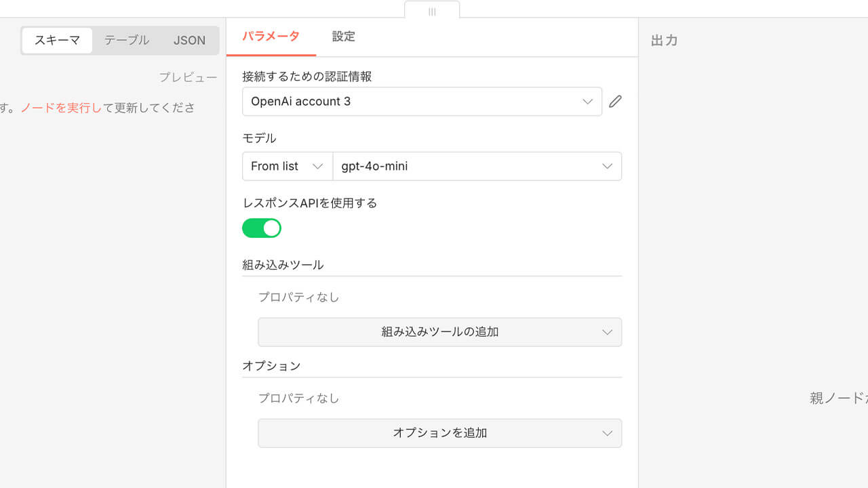Disable the レスポンスAPIを使用する toggle
The image size is (868, 488).
click(x=262, y=228)
